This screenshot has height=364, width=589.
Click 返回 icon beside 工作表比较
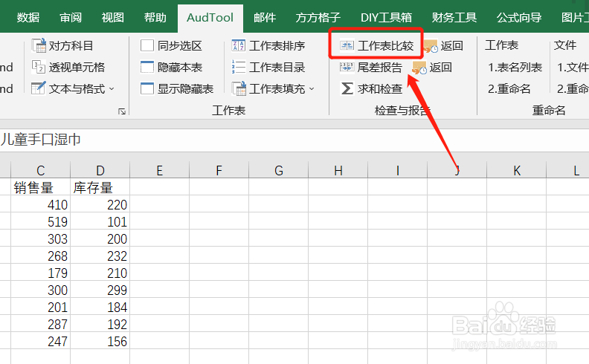[x=431, y=46]
